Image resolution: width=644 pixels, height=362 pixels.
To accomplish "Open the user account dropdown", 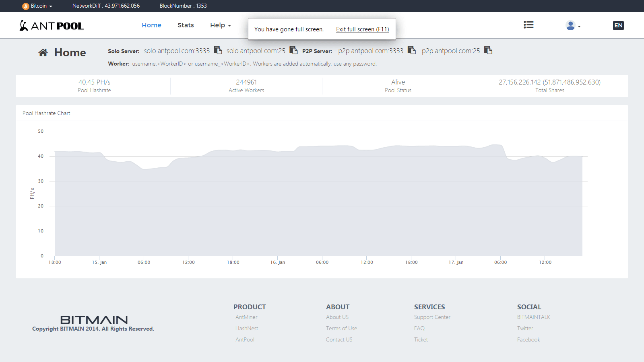I will (573, 26).
